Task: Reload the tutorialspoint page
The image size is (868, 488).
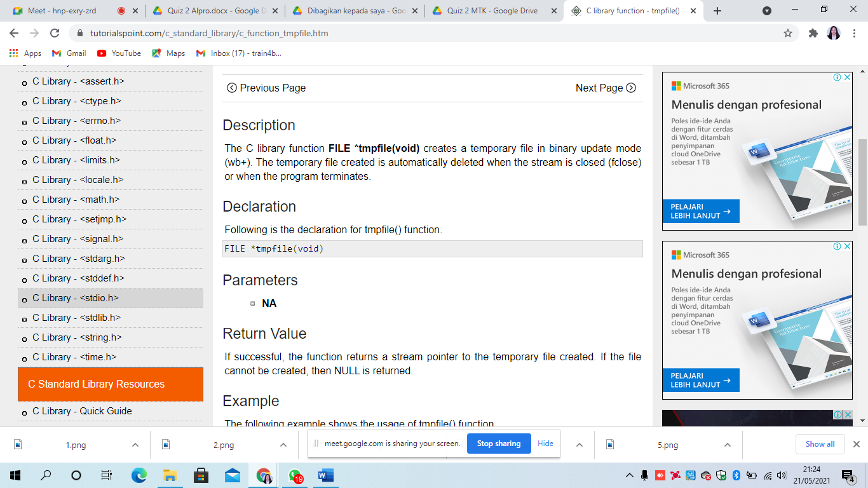Action: pos(55,33)
